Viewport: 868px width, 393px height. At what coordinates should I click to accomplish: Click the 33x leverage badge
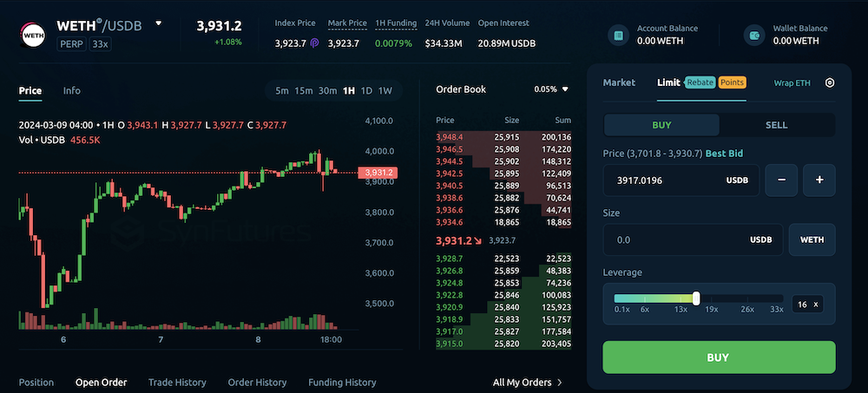tap(101, 43)
